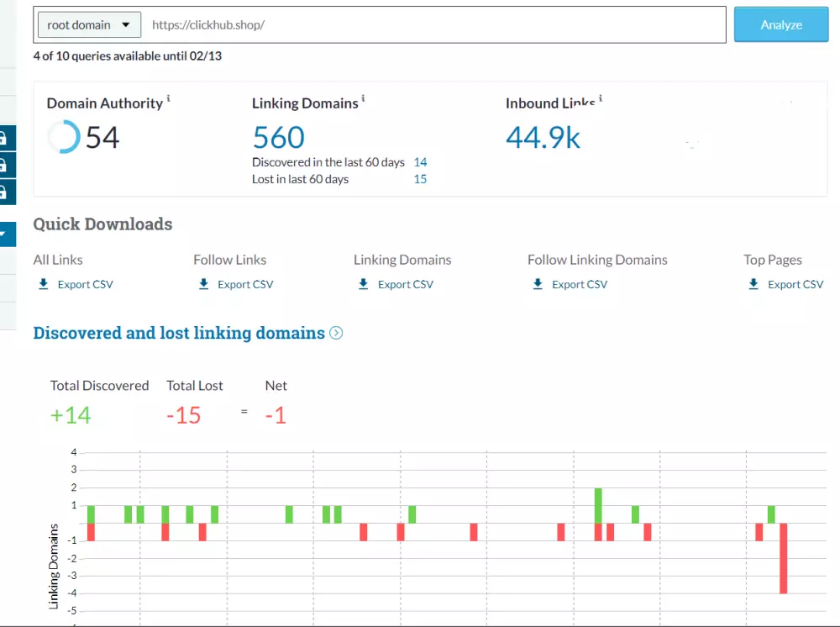Click the download icon under Top Pages
The width and height of the screenshot is (840, 627).
[753, 284]
